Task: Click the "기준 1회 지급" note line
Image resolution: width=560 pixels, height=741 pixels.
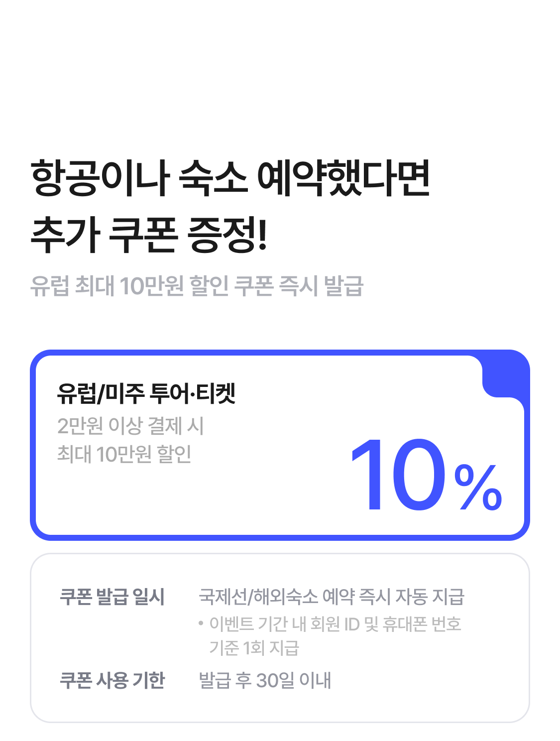Action: click(254, 647)
